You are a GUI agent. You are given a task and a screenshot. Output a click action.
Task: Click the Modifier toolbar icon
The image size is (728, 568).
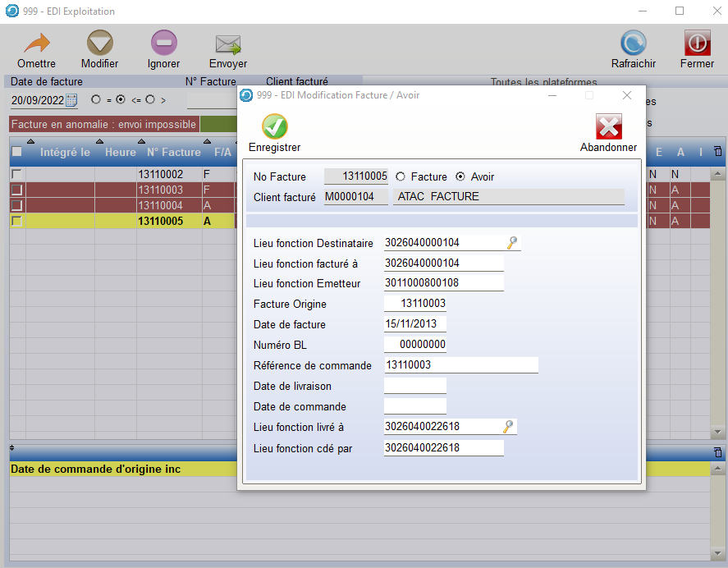99,44
